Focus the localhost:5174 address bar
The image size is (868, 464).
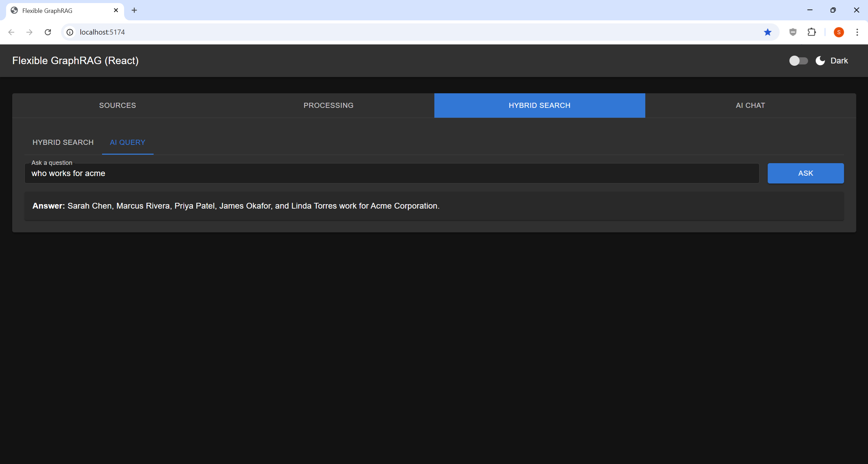point(407,32)
